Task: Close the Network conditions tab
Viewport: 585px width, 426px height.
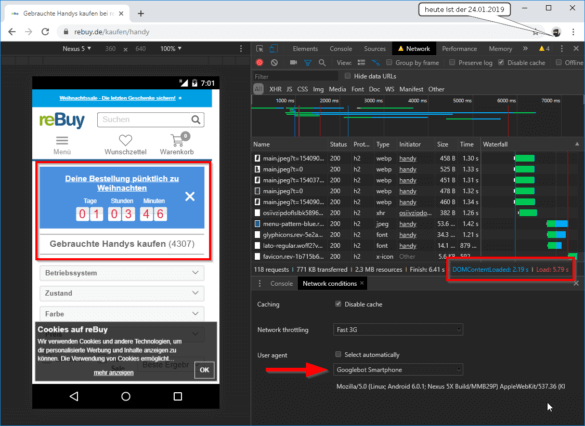Action: pos(362,283)
